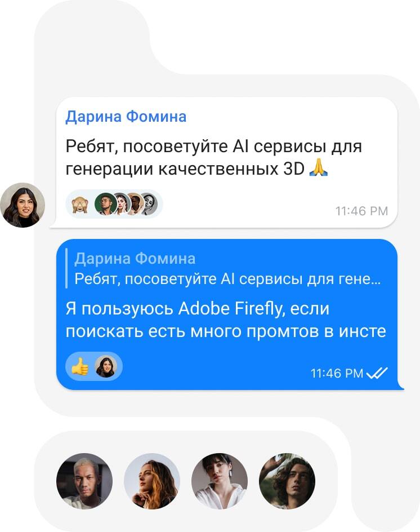The height and width of the screenshot is (532, 420).
Task: Open the curly-haired man's profile photo
Action: tap(287, 481)
